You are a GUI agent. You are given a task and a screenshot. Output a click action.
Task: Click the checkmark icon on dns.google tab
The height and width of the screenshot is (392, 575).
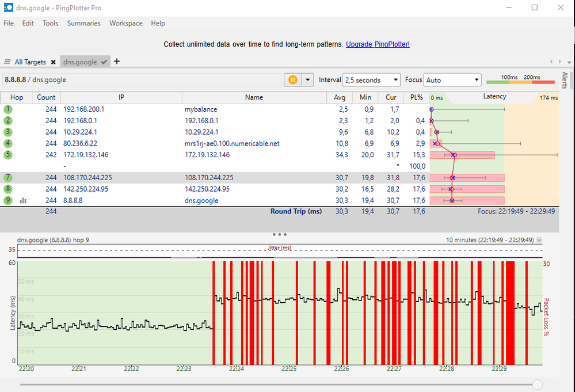click(x=104, y=62)
